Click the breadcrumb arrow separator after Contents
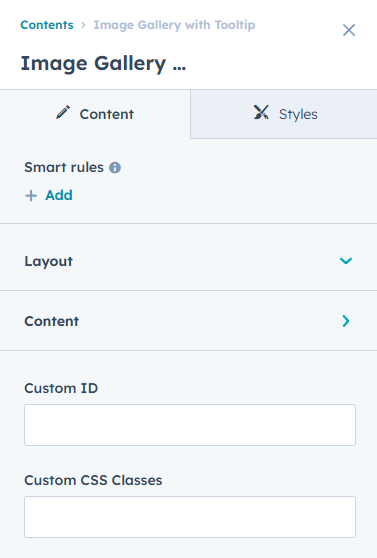 coord(83,25)
